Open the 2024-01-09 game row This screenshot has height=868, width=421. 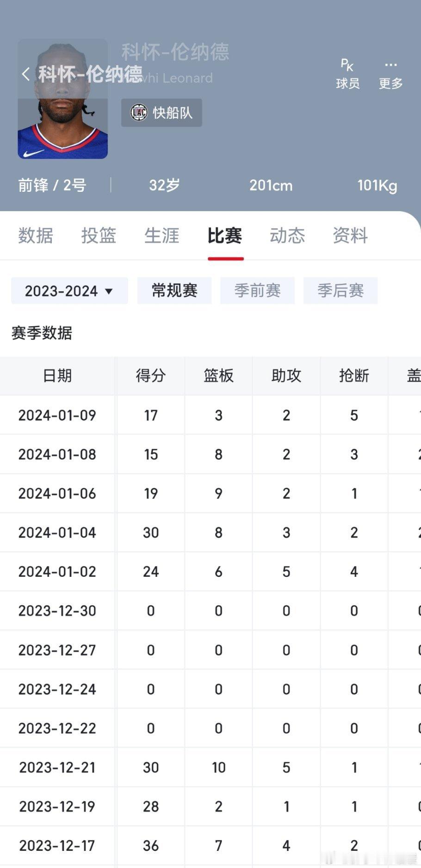coord(210,415)
